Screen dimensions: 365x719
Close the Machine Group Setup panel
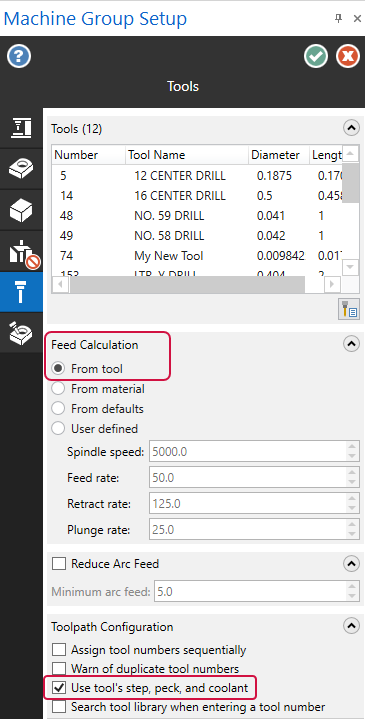click(357, 19)
